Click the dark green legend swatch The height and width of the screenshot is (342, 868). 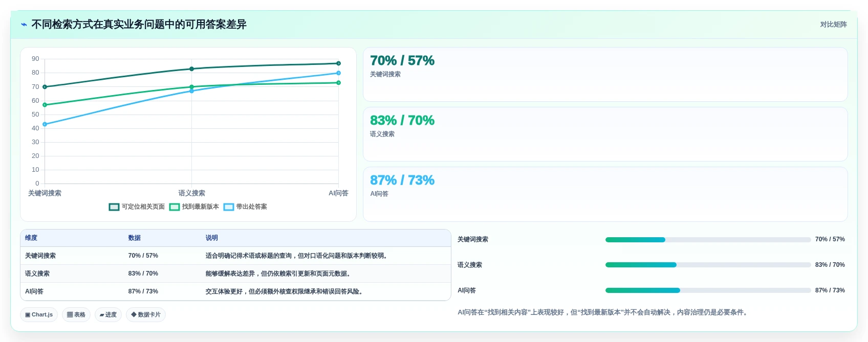114,207
